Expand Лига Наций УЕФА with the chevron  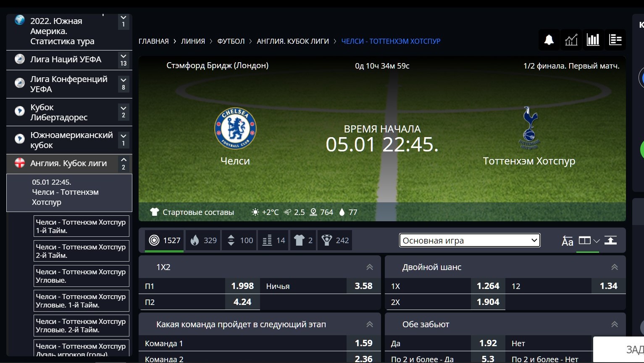coord(124,60)
